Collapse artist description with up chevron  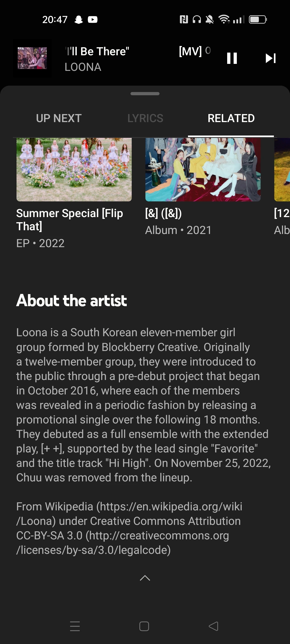145,578
